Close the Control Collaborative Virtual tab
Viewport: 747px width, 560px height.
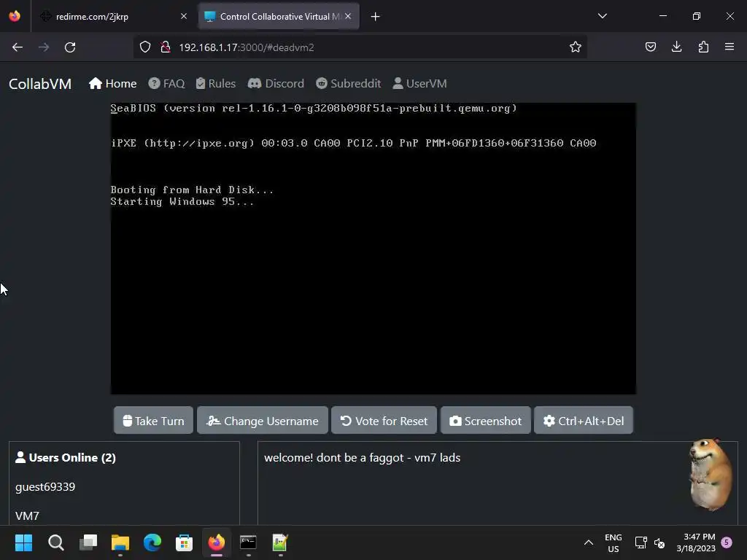click(x=348, y=16)
